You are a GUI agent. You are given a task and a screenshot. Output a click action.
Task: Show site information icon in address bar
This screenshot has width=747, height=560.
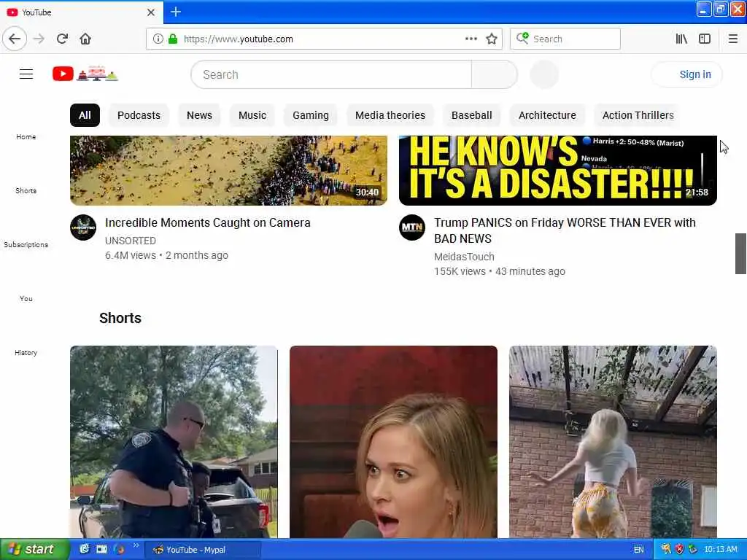(x=158, y=39)
